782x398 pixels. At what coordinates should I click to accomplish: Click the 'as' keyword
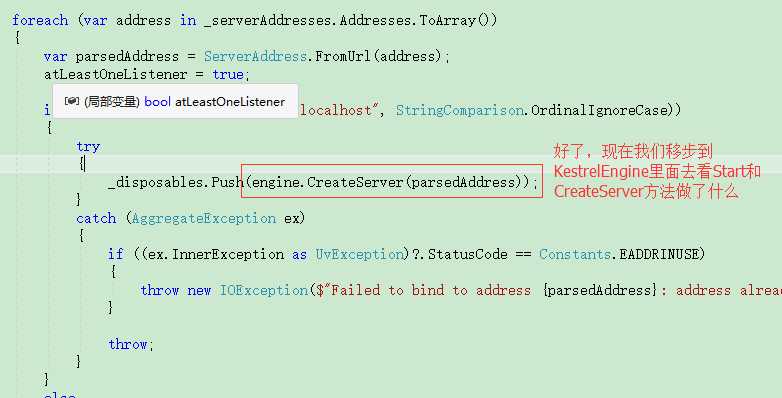click(x=300, y=254)
